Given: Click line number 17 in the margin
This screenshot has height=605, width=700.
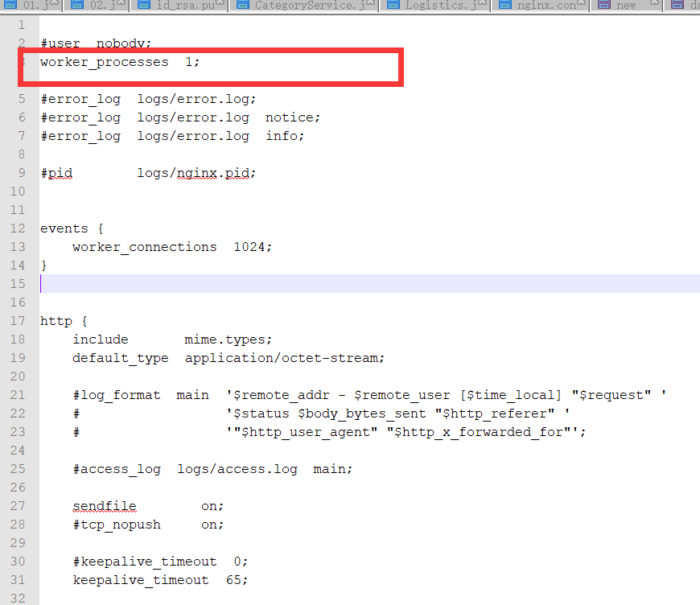Looking at the screenshot, I should (x=18, y=321).
